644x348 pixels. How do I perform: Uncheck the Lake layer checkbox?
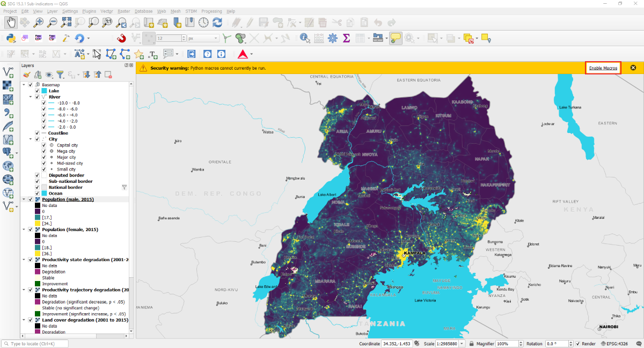37,91
